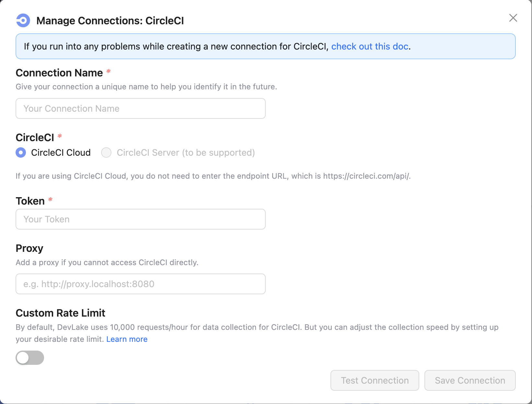
Task: Click the blue info banner text
Action: 177,47
